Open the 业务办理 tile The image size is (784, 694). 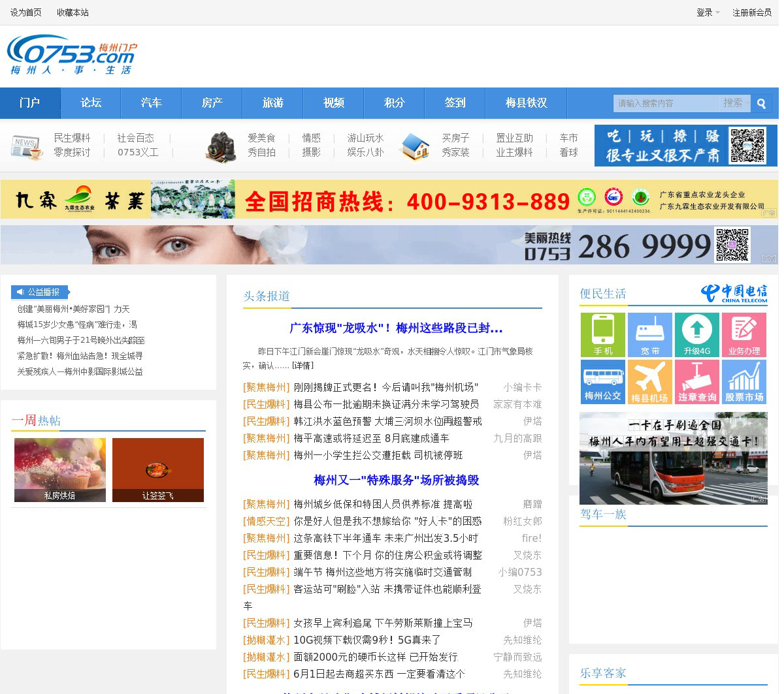pos(744,335)
